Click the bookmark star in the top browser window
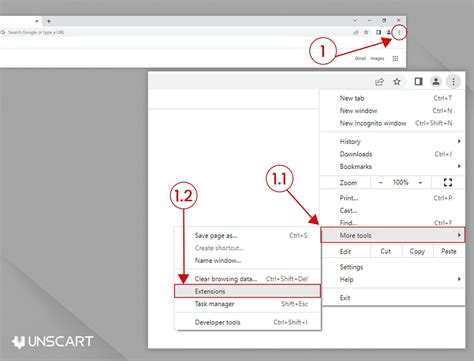Screen dimensions: 474x361 click(366, 32)
